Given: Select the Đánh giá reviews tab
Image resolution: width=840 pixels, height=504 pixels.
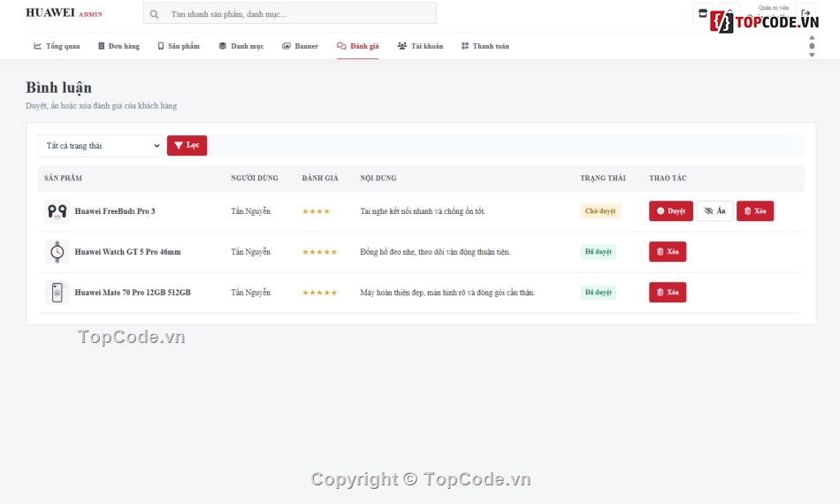Looking at the screenshot, I should 358,46.
